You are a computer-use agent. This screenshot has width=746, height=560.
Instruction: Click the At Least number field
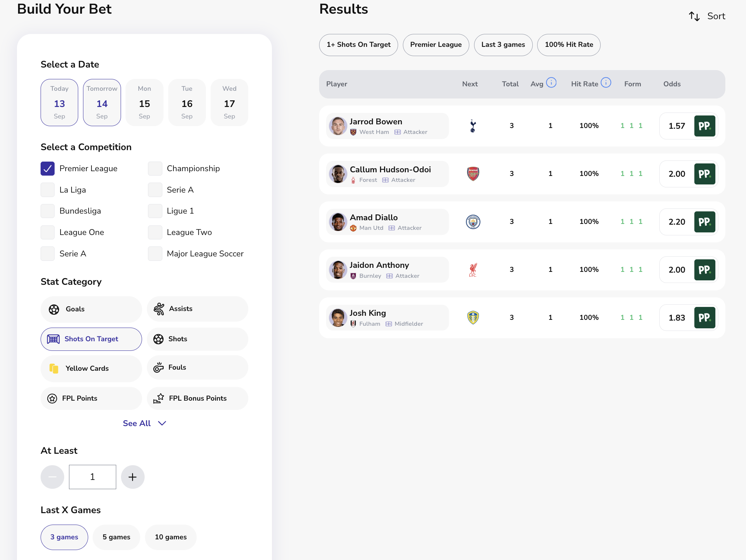[93, 477]
